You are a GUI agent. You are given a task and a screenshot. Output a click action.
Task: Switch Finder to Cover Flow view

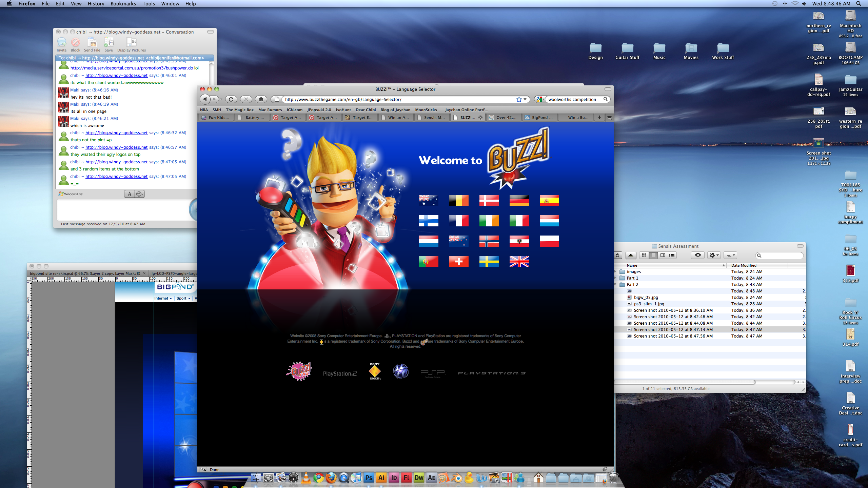672,255
